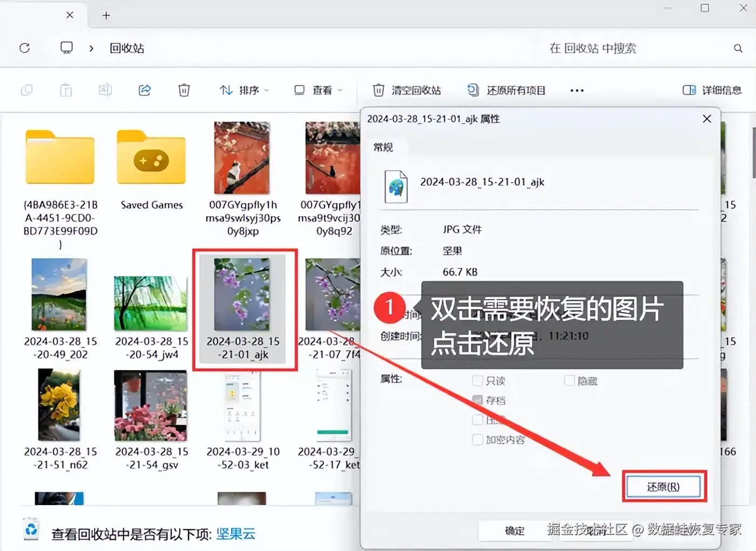Click the 确定 OK button
Screen dimensions: 756x551
click(515, 531)
